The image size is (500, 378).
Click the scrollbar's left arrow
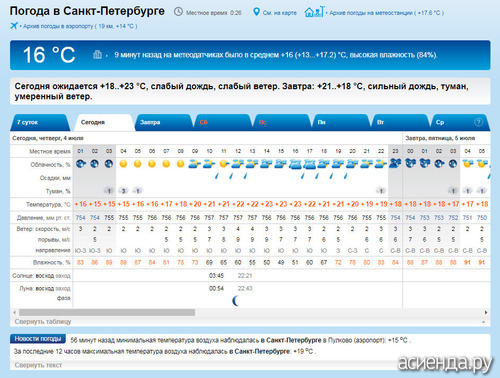(x=14, y=312)
